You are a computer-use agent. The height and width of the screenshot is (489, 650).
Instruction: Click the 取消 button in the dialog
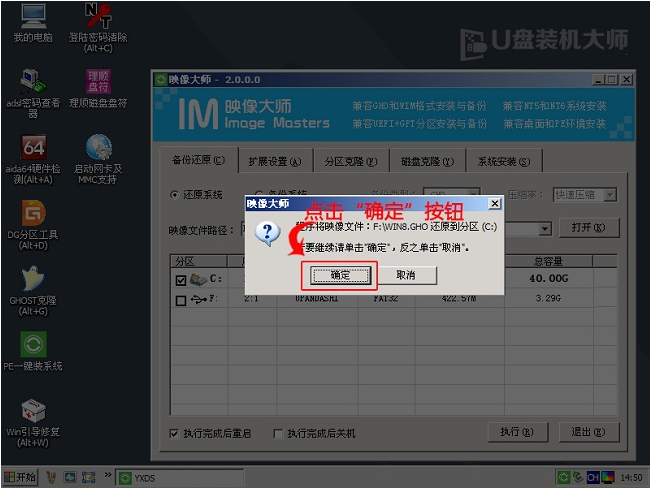[405, 275]
